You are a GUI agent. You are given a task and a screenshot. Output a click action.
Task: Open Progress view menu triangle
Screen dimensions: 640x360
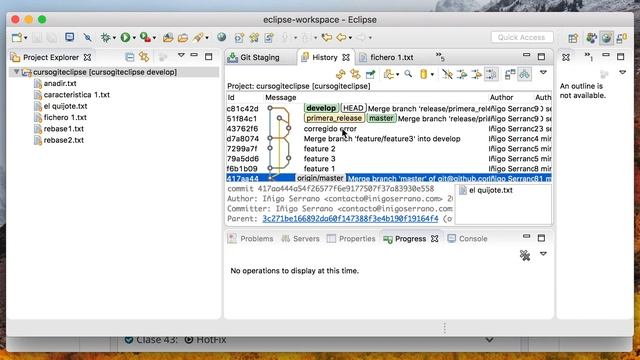click(x=543, y=254)
